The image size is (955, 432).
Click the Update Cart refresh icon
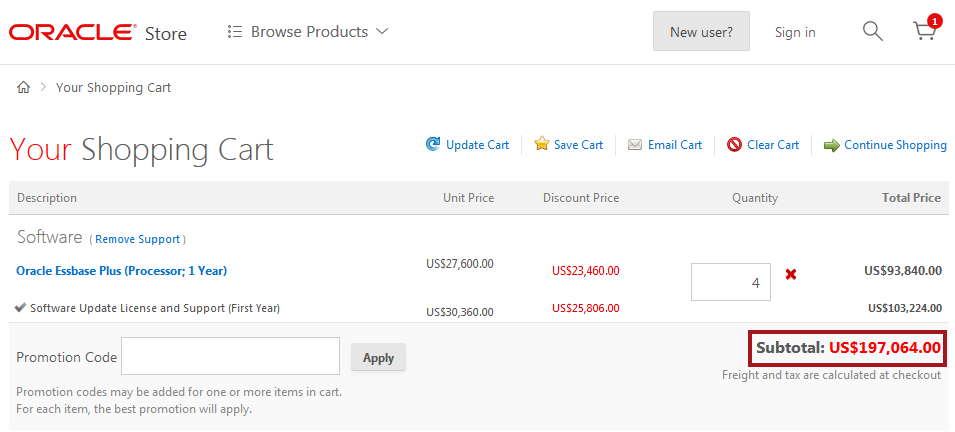432,144
